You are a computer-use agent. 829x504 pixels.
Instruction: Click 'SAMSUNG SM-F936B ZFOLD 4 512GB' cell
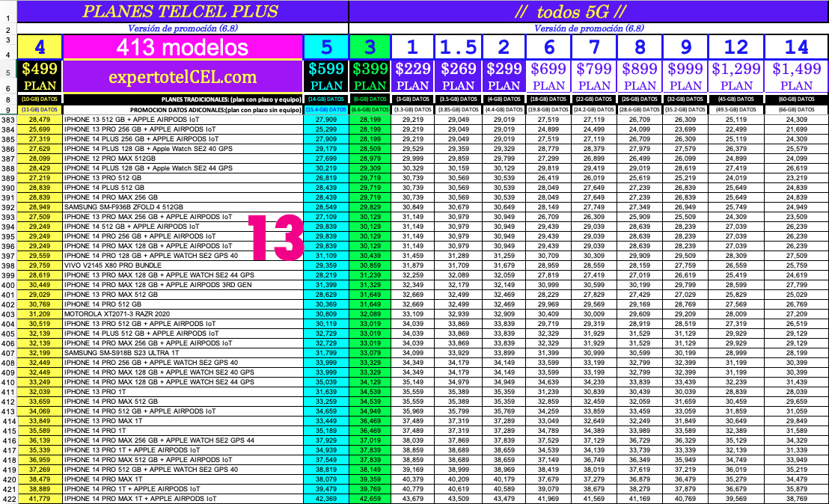coord(183,207)
